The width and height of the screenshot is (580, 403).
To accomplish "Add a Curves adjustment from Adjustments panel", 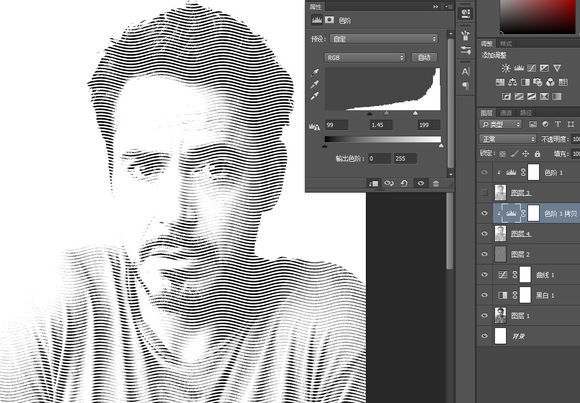I will coord(532,68).
